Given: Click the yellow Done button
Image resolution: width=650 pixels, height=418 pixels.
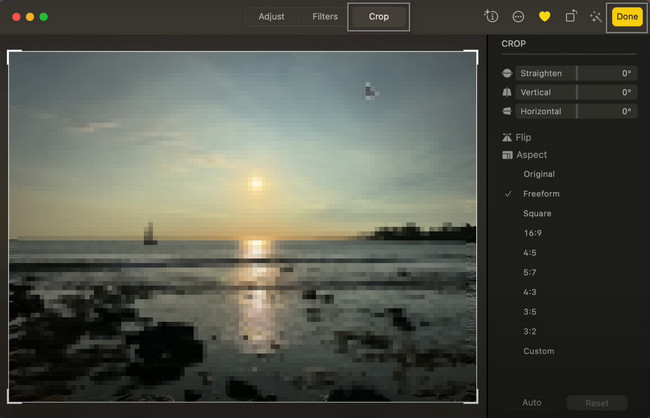Looking at the screenshot, I should coord(627,17).
